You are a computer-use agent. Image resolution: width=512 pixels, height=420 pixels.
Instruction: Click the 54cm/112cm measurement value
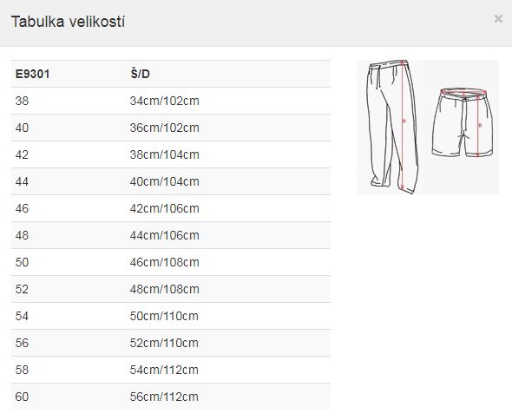click(164, 370)
